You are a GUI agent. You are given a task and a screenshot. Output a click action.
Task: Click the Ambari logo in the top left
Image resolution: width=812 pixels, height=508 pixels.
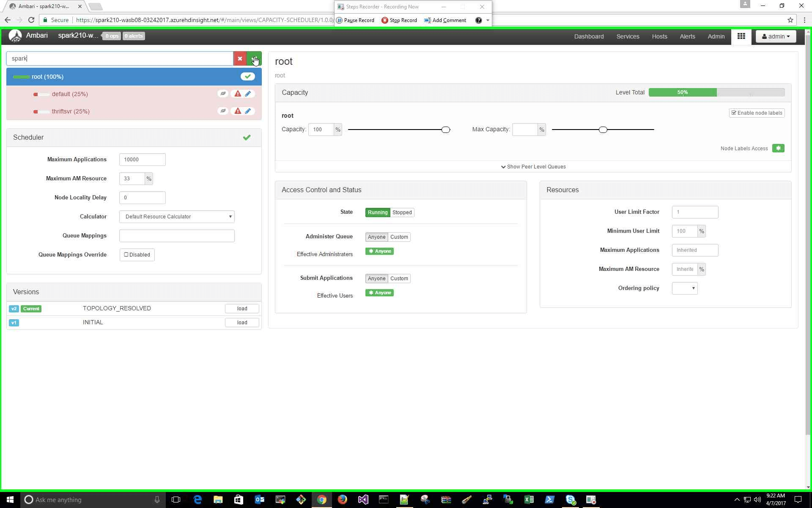[15, 36]
